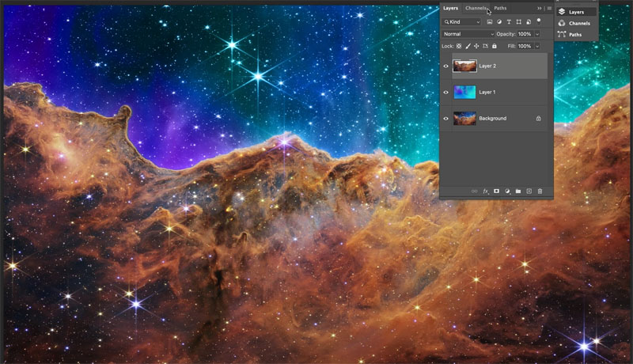Image resolution: width=633 pixels, height=364 pixels.
Task: Select the Layers tab
Action: coord(450,8)
